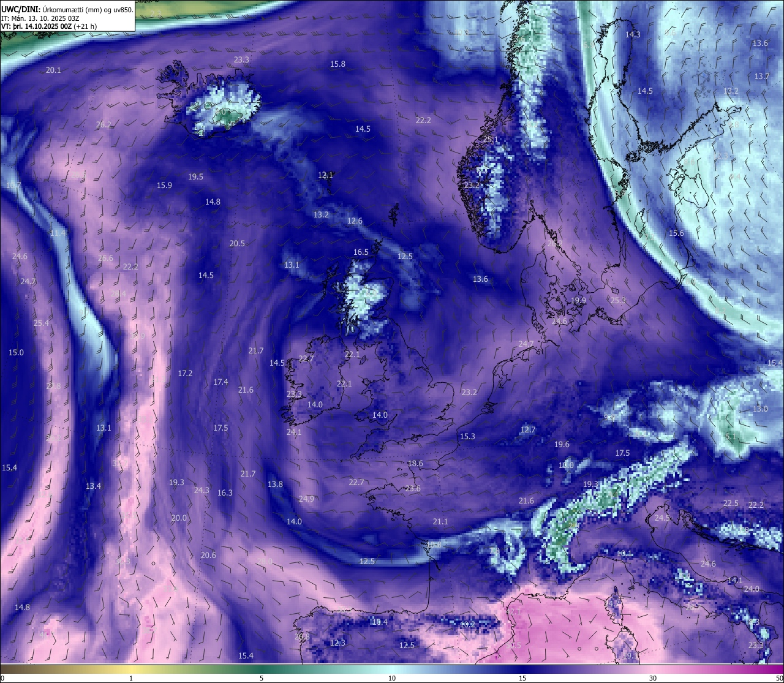The height and width of the screenshot is (683, 784).
Task: Click the 19.6 value on the map
Action: (x=562, y=445)
